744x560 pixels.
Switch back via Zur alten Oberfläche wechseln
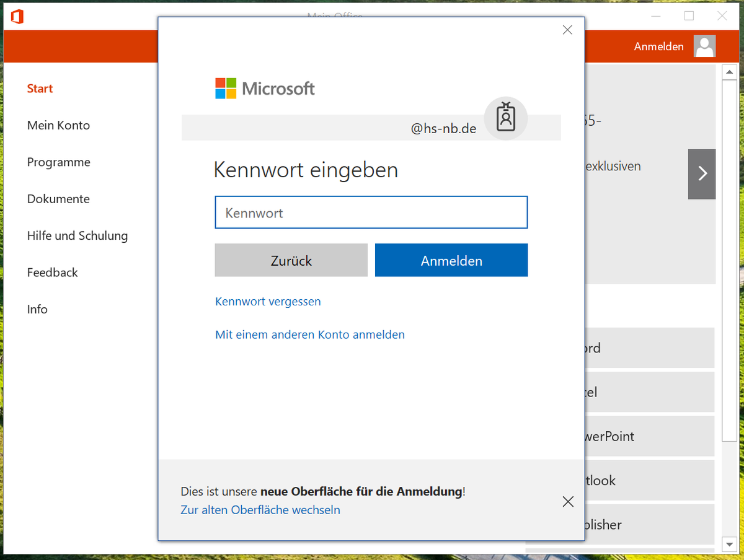pos(260,510)
